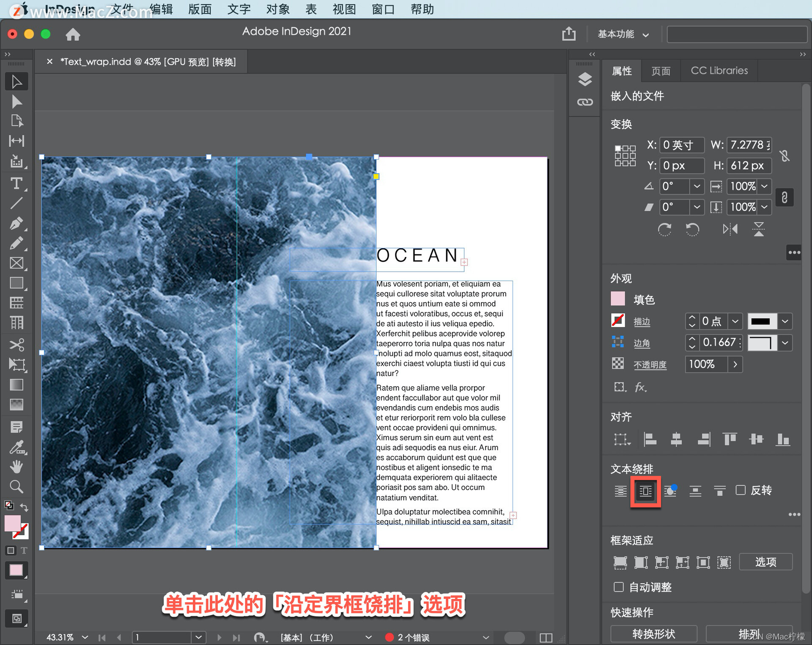
Task: Open the Layers panel icon
Action: coord(585,79)
